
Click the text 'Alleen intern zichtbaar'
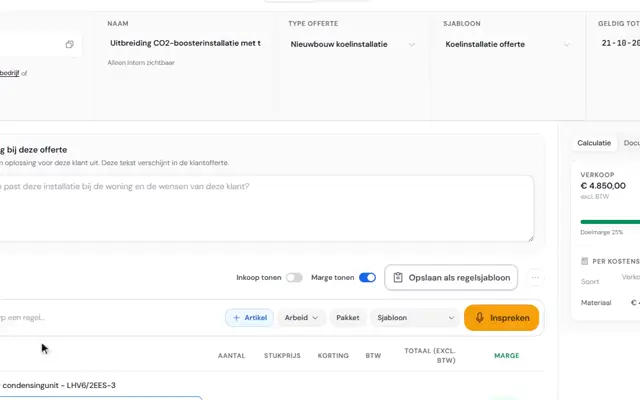141,62
